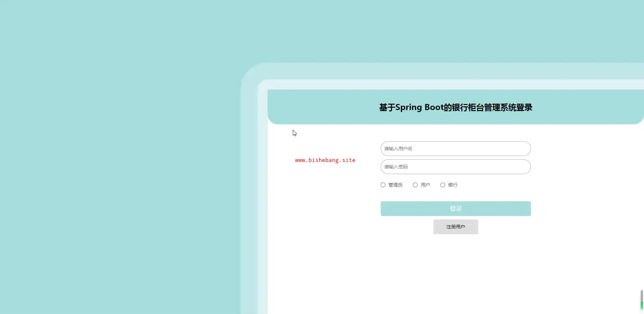Focus the password input field
The width and height of the screenshot is (644, 314).
click(455, 167)
